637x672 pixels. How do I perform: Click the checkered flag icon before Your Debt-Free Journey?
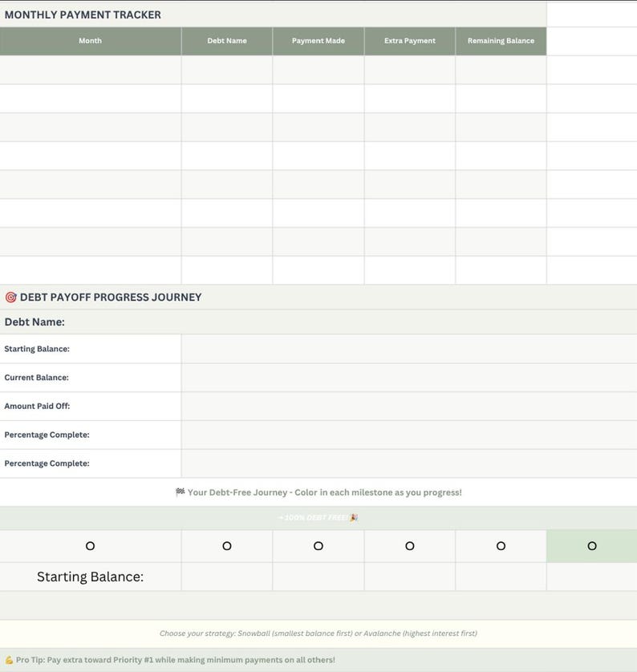point(180,492)
